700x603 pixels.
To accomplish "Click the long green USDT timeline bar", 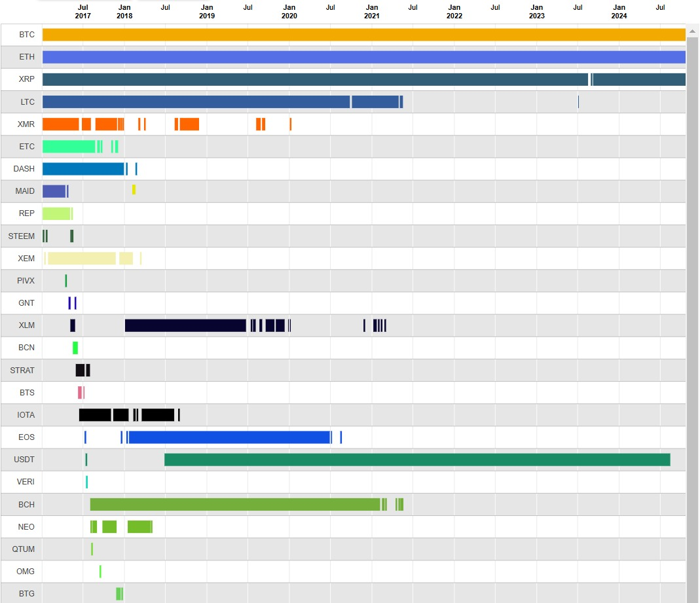I will point(417,460).
